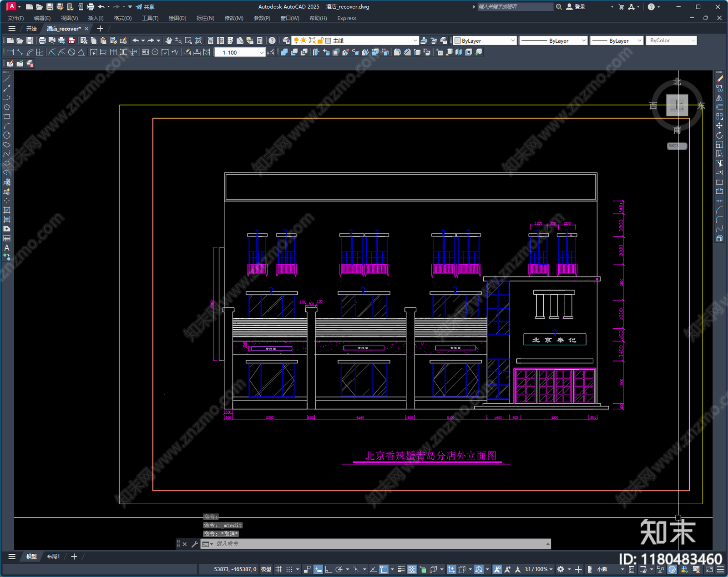Viewport: 728px width, 577px height.
Task: Add a new drawing tab with plus button
Action: click(x=100, y=29)
